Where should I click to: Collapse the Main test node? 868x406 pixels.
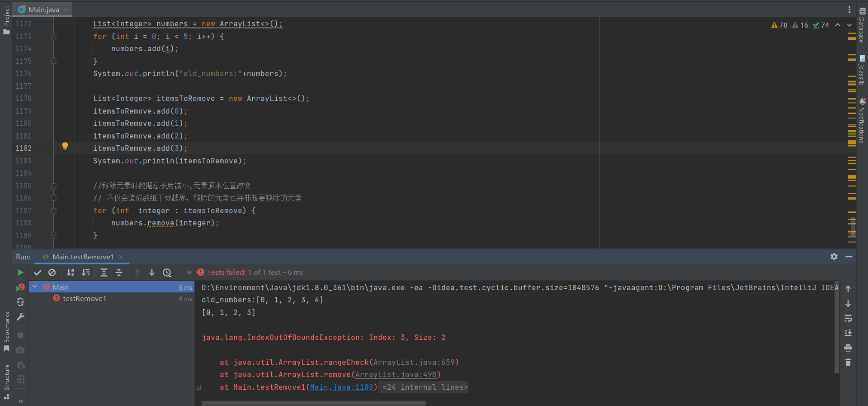[x=35, y=287]
